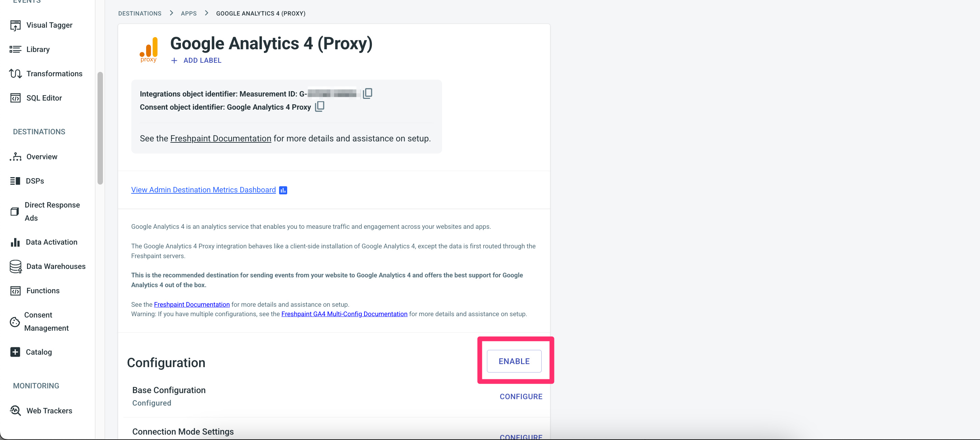
Task: Click the metrics dashboard chart icon
Action: click(x=283, y=190)
